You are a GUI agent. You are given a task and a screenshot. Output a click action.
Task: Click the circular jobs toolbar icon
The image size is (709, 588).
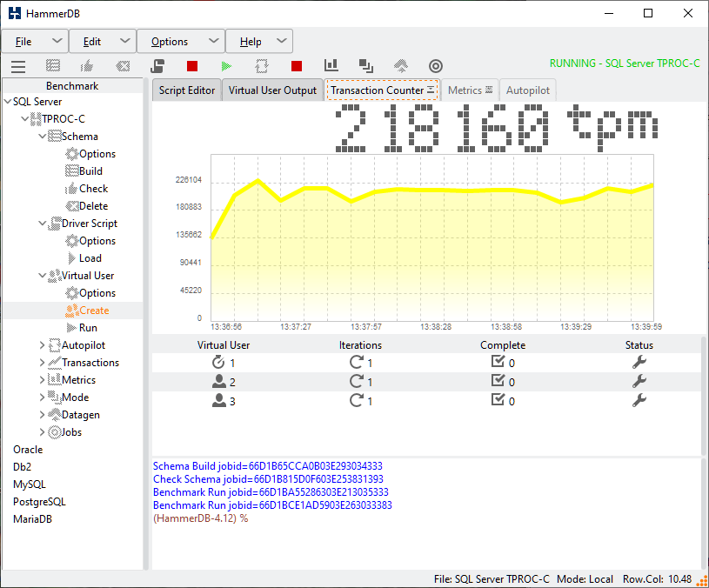[x=436, y=66]
